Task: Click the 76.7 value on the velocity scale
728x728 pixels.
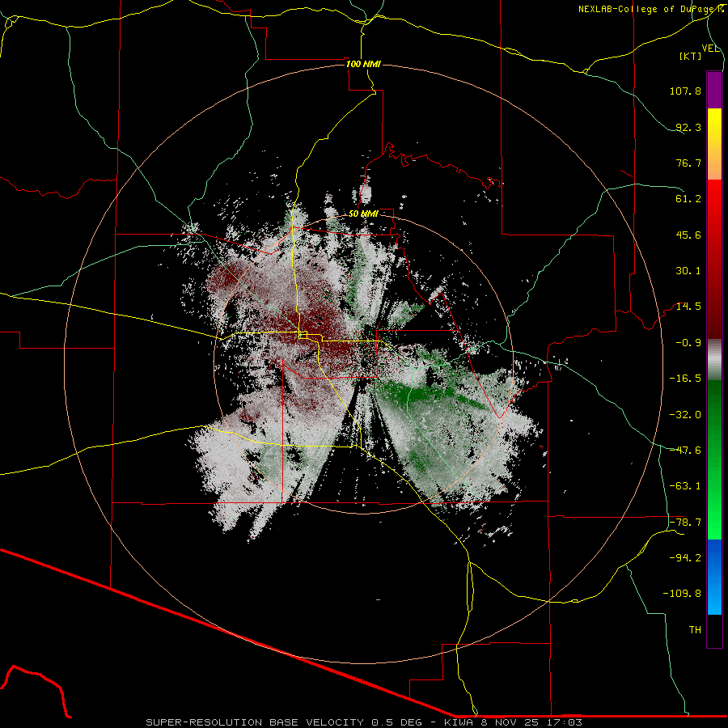Action: coord(688,163)
